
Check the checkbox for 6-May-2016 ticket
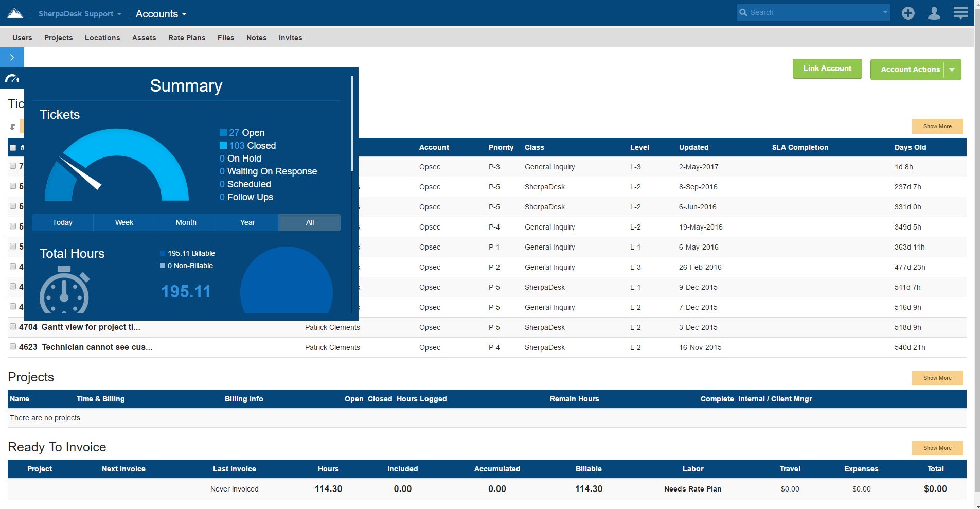[13, 246]
